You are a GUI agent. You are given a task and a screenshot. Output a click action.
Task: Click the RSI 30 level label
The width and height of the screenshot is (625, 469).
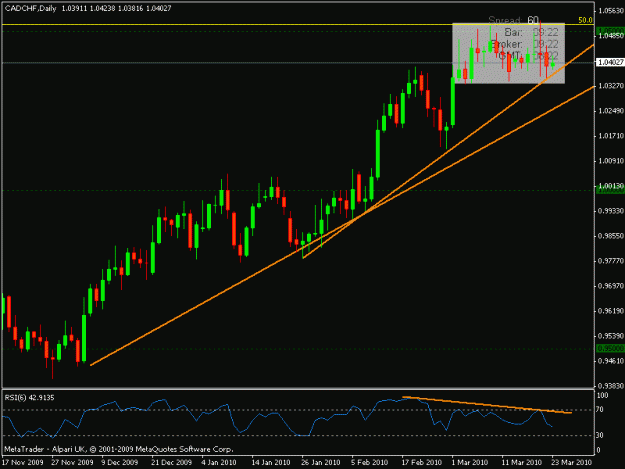coord(599,436)
